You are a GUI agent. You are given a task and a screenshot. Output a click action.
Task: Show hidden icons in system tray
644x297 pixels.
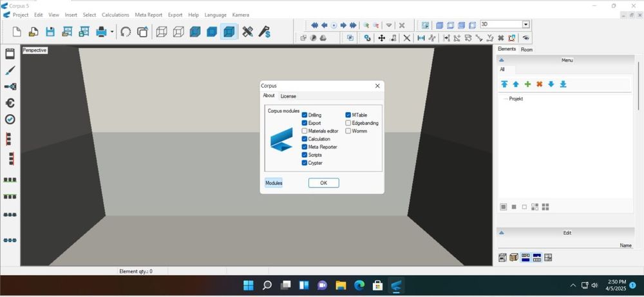573,285
